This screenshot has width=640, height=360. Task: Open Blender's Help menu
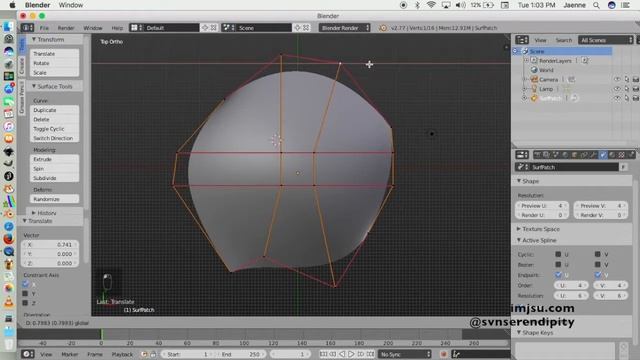117,28
